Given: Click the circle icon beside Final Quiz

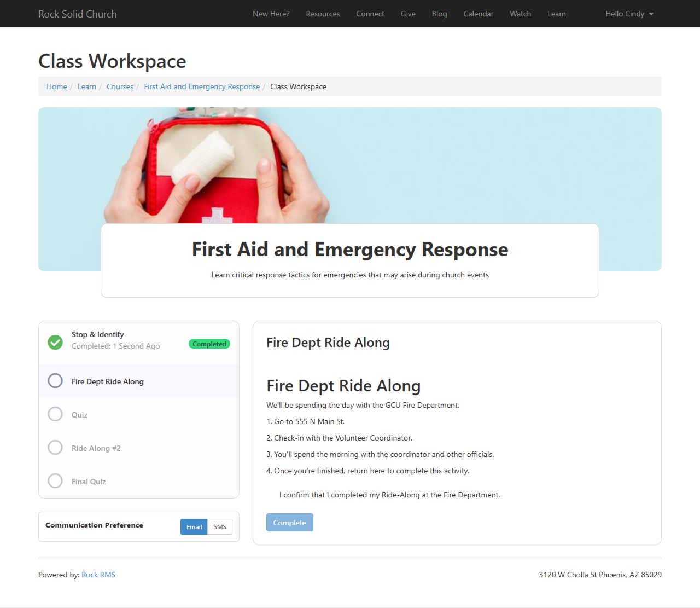Looking at the screenshot, I should (x=55, y=481).
